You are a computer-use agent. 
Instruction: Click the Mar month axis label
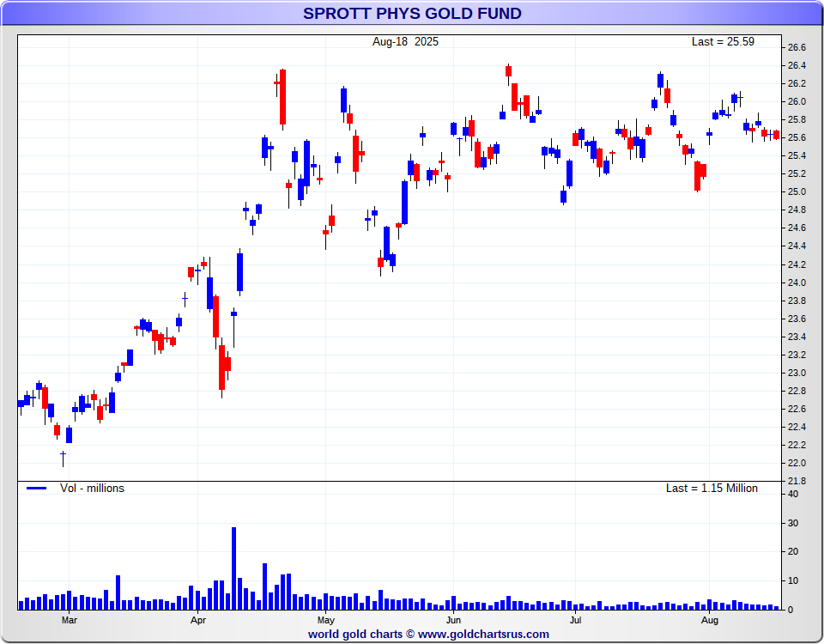(x=70, y=620)
